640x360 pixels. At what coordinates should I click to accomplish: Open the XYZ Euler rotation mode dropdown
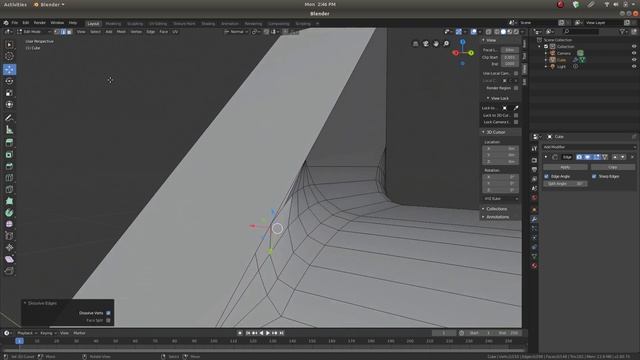[500, 199]
